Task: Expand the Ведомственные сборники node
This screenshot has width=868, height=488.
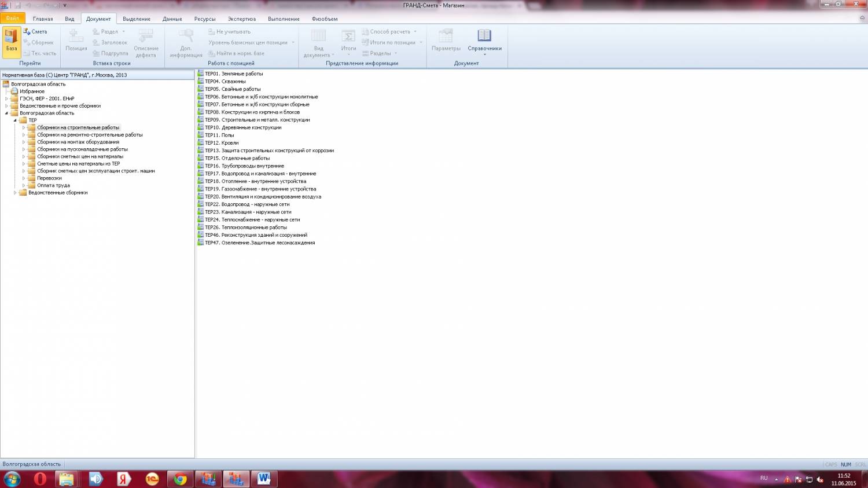Action: tap(15, 193)
